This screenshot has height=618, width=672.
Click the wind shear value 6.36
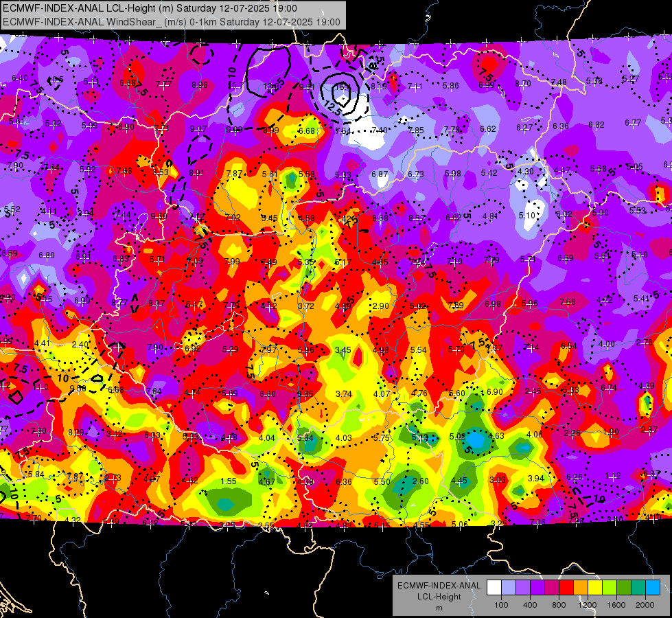pos(344,481)
